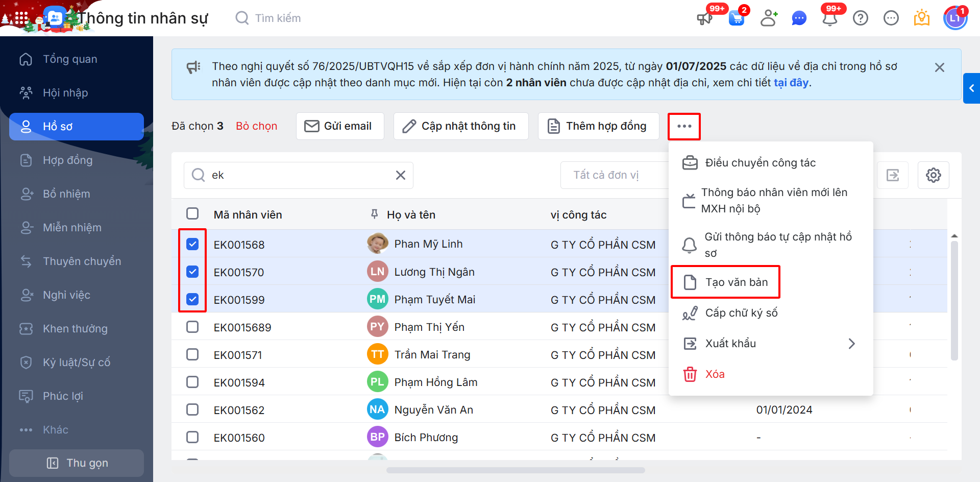Open the user avatar profile menu
Image resolution: width=980 pixels, height=482 pixels.
(x=955, y=18)
